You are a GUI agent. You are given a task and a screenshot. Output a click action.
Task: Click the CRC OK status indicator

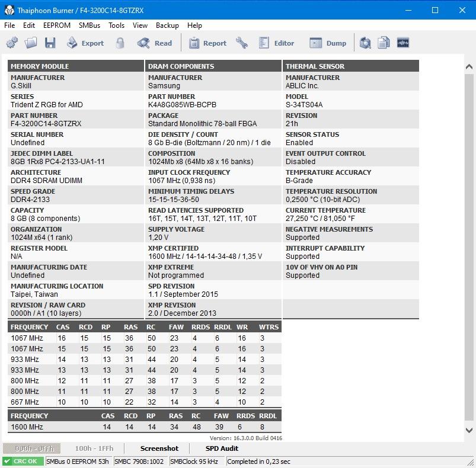click(23, 461)
